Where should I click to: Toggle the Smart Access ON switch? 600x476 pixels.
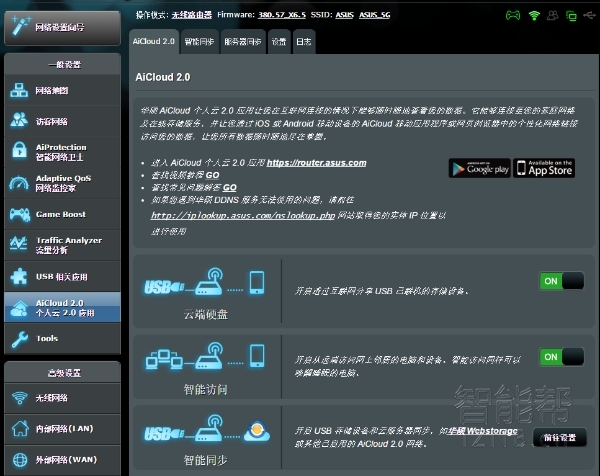tap(562, 357)
